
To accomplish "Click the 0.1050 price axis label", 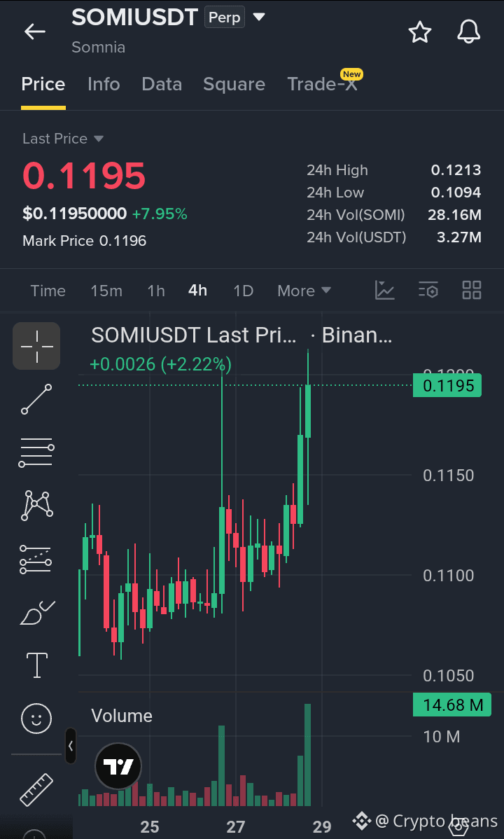I will pos(449,675).
